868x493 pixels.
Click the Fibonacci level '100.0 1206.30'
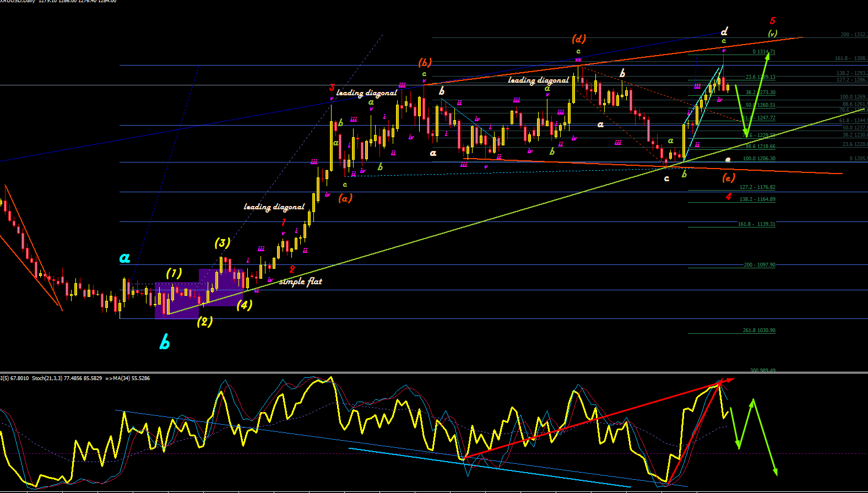point(759,159)
